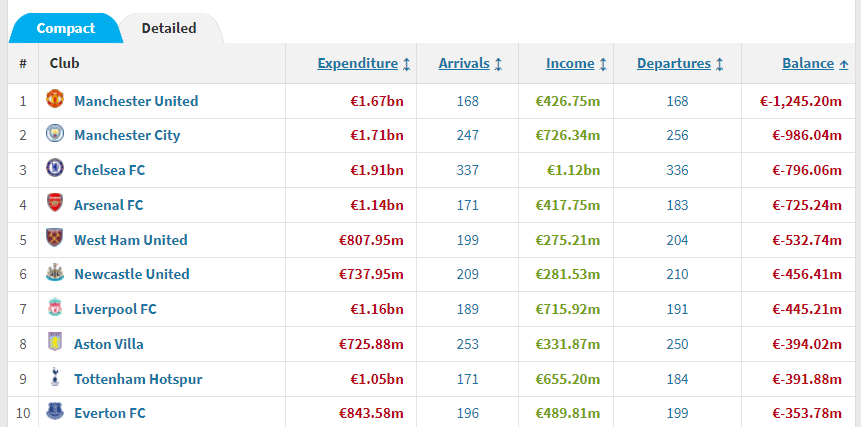Image resolution: width=861 pixels, height=427 pixels.
Task: Click Newcastle expenditure €737.95m
Action: [x=371, y=274]
